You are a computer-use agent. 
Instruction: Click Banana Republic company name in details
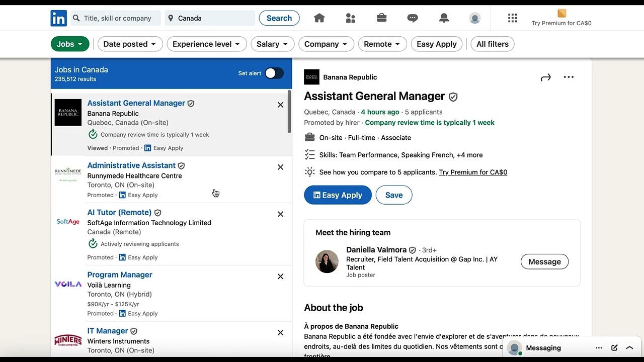tap(350, 77)
